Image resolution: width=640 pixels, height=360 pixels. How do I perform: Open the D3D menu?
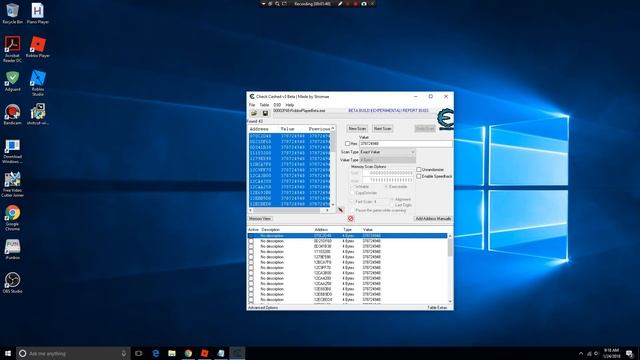[277, 105]
